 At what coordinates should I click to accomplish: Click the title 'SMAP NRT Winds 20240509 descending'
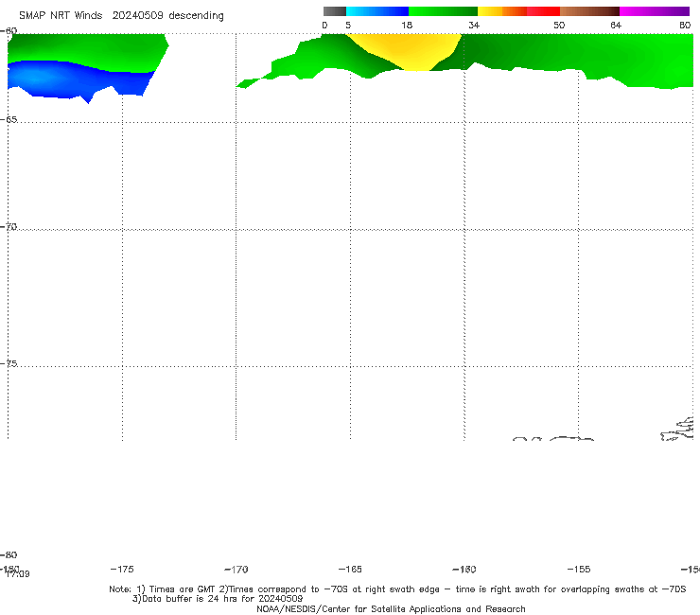pos(121,16)
